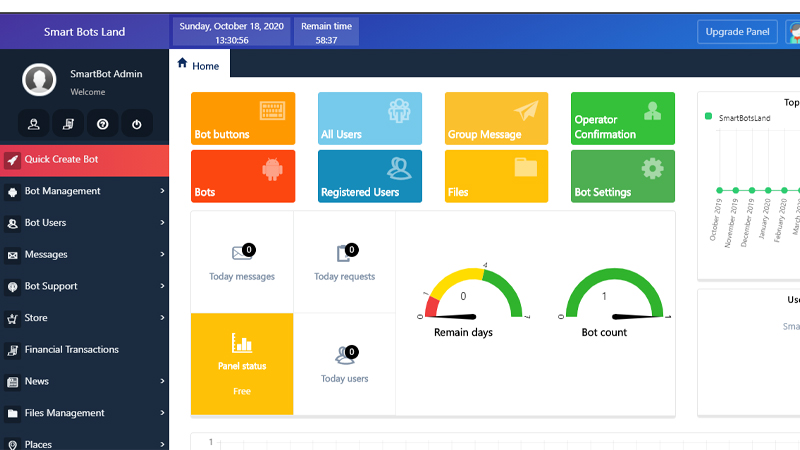
Task: Click the Quick Create Bot button
Action: tap(84, 159)
